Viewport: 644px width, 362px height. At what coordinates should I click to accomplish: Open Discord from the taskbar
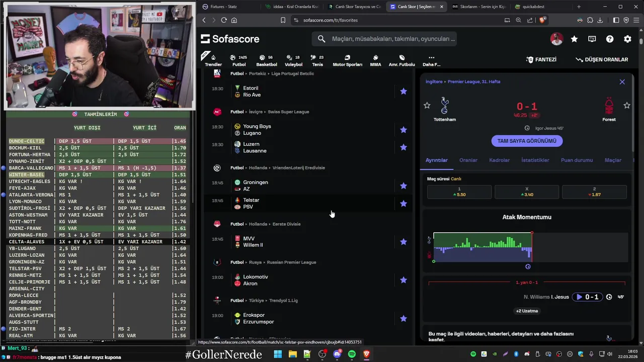click(x=337, y=354)
